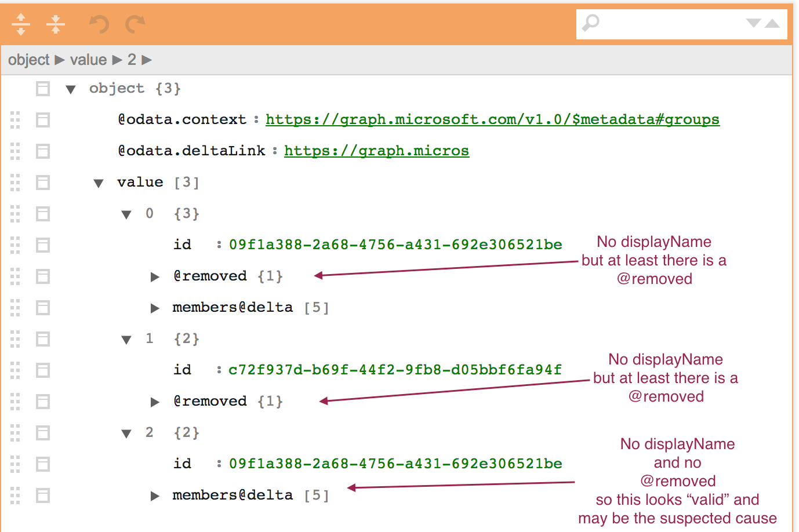Grab drag handle of item 1 row
The width and height of the screenshot is (799, 532).
(15, 339)
